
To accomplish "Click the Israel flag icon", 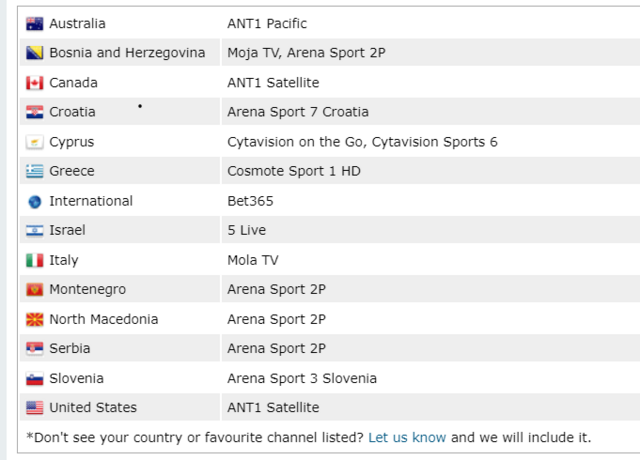I will pyautogui.click(x=34, y=231).
